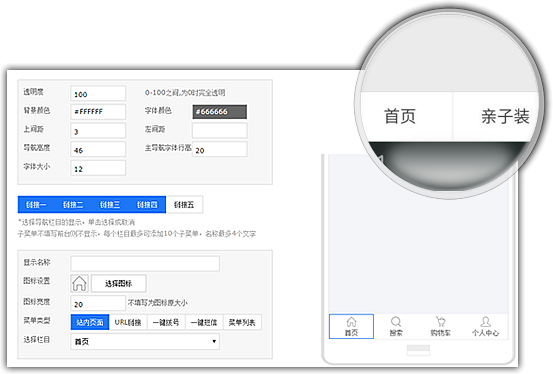Tap the personal center user icon
The width and height of the screenshot is (553, 374).
tap(485, 322)
